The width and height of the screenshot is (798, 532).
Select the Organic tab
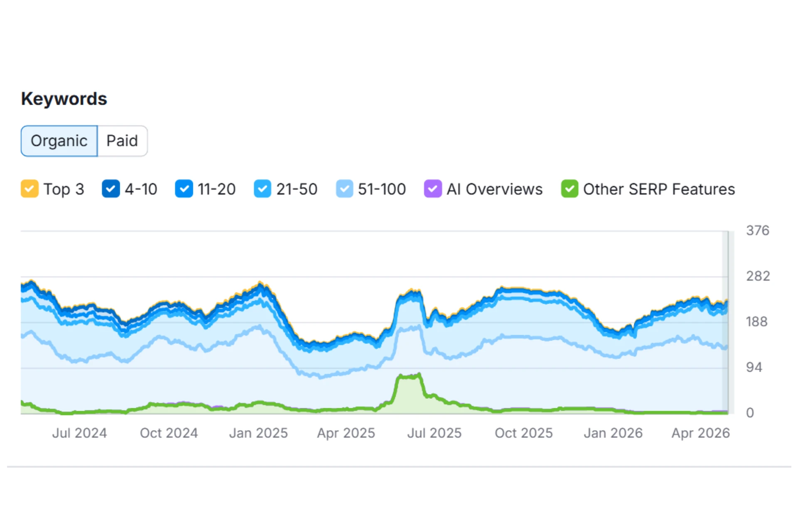coord(59,141)
